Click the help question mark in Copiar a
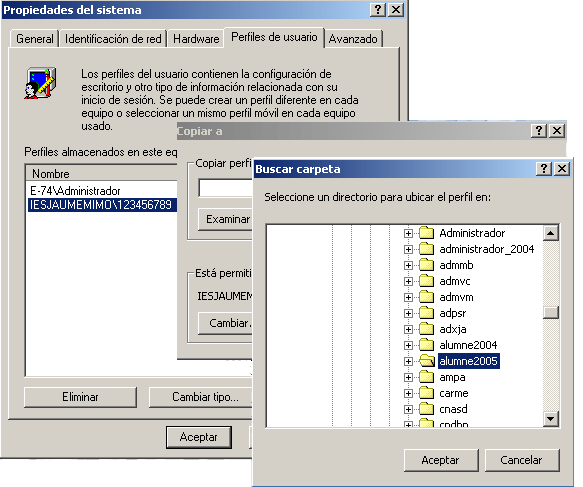This screenshot has height=487, width=583. tap(539, 130)
